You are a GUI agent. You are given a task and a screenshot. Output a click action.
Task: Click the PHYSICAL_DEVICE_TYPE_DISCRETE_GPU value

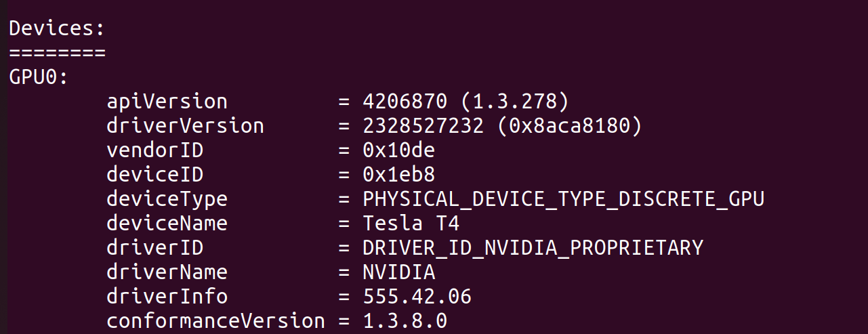pos(563,199)
